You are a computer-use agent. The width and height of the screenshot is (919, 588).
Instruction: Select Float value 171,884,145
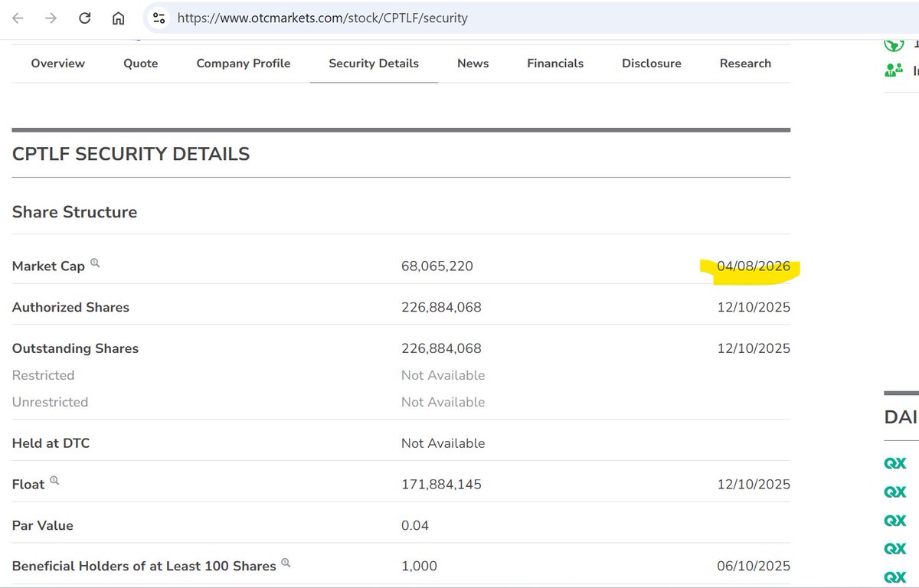441,485
